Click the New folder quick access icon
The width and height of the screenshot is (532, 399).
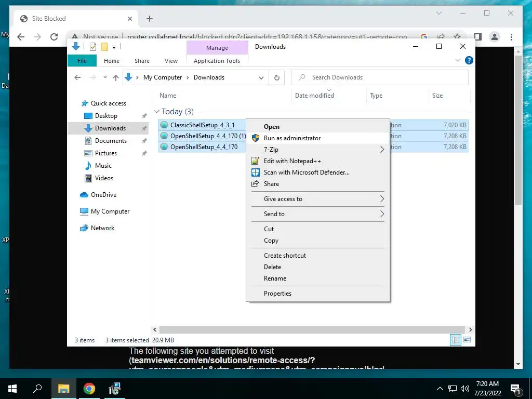(x=104, y=47)
